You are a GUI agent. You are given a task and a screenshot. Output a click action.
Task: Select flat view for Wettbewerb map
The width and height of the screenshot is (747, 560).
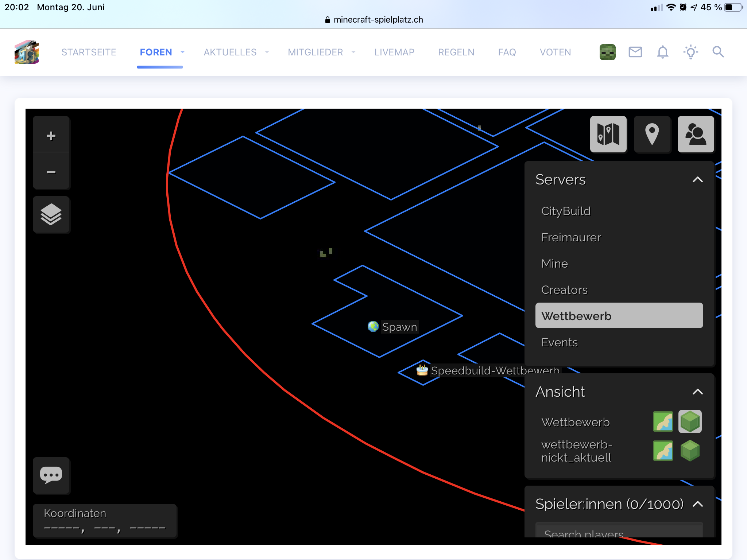tap(663, 421)
